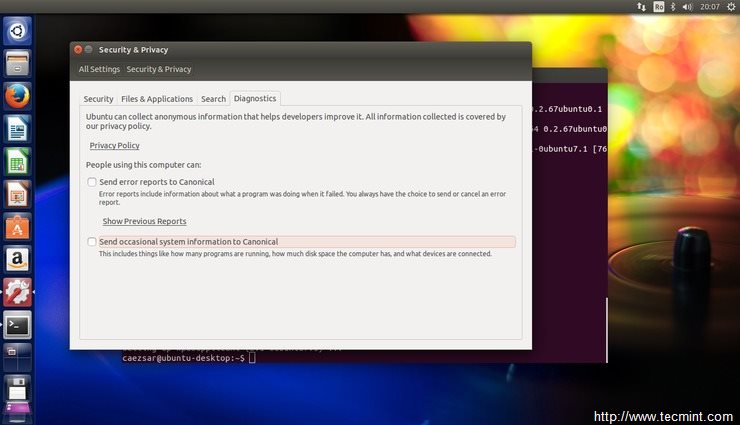
Task: Switch to the Terminal launcher icon
Action: pyautogui.click(x=17, y=325)
